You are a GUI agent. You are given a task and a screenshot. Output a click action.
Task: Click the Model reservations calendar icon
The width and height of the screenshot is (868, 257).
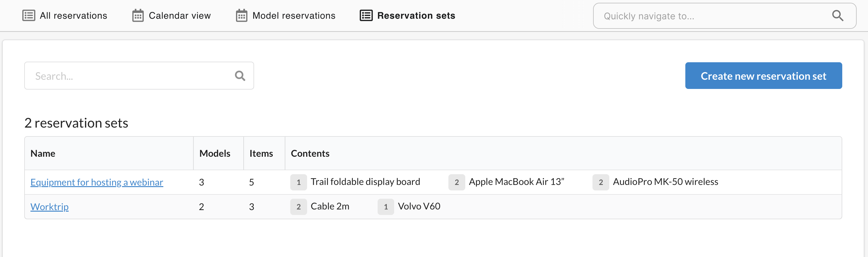[x=241, y=16]
